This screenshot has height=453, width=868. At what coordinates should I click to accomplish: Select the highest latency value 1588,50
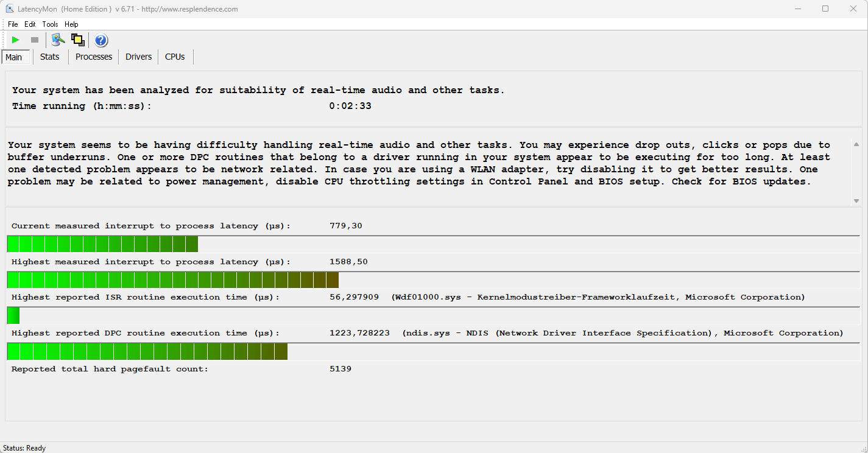(348, 262)
